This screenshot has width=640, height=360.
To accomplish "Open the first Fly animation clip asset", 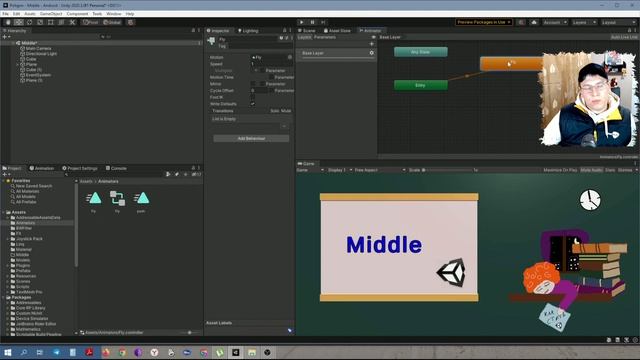I will click(x=94, y=201).
